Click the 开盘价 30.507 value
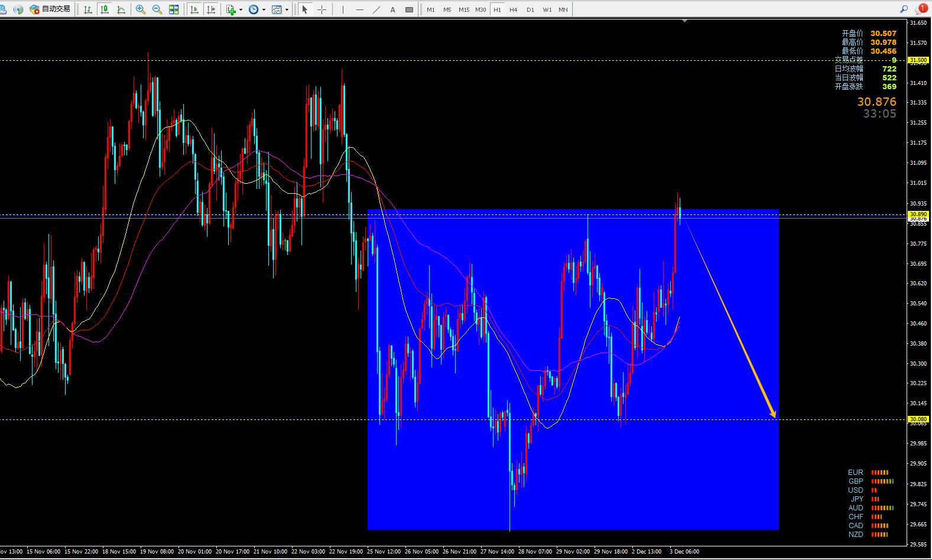This screenshot has width=932, height=560. coord(884,34)
